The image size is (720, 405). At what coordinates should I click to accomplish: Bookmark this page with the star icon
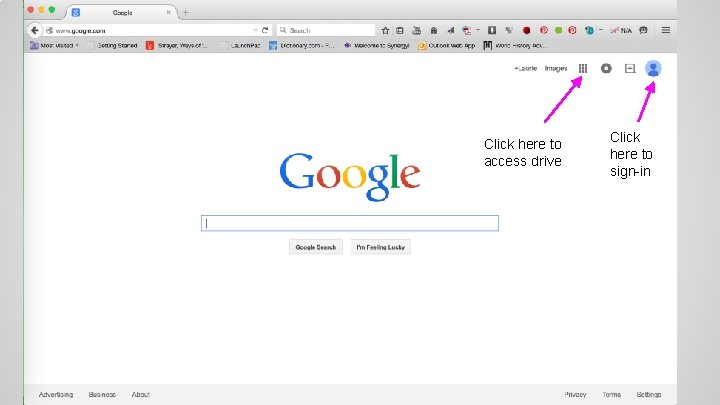(x=385, y=30)
